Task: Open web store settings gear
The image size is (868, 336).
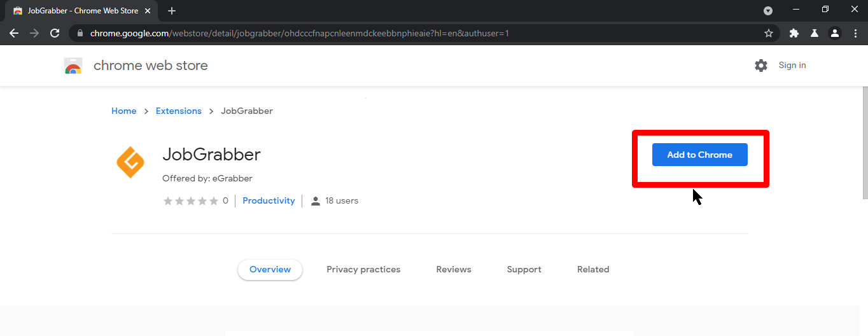Action: tap(761, 66)
